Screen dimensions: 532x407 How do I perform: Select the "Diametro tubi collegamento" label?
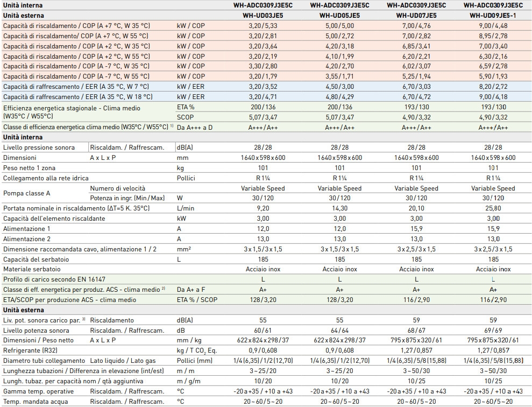(44, 361)
